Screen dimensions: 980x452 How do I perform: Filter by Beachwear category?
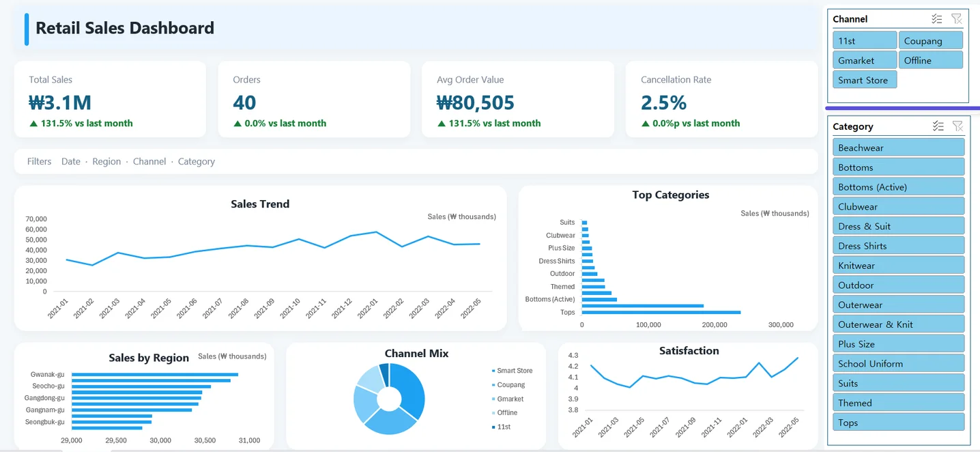point(899,147)
